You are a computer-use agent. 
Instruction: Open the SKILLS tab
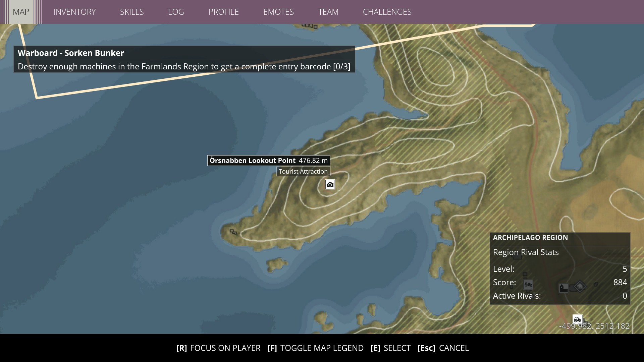tap(132, 12)
